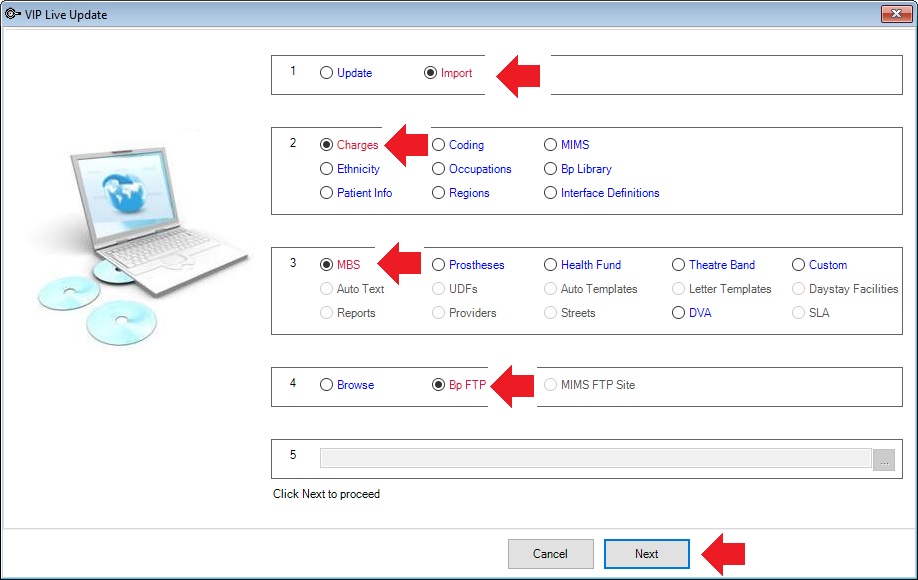Select the Health Fund option
Viewport: 918px width, 580px height.
tap(582, 265)
